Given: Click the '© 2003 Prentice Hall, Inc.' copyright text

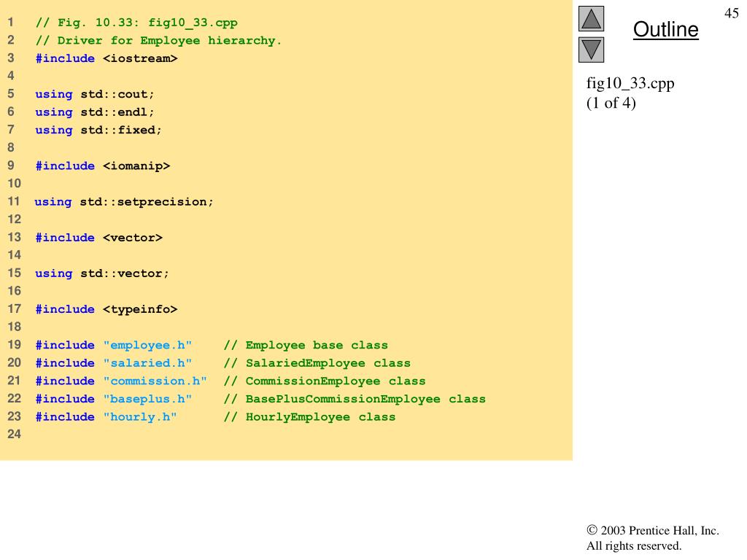Looking at the screenshot, I should [x=653, y=531].
